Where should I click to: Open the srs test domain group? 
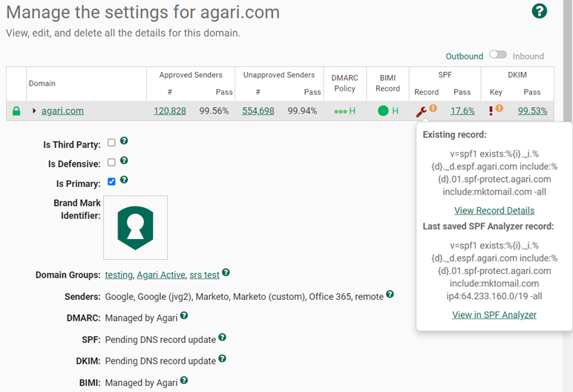tap(204, 275)
